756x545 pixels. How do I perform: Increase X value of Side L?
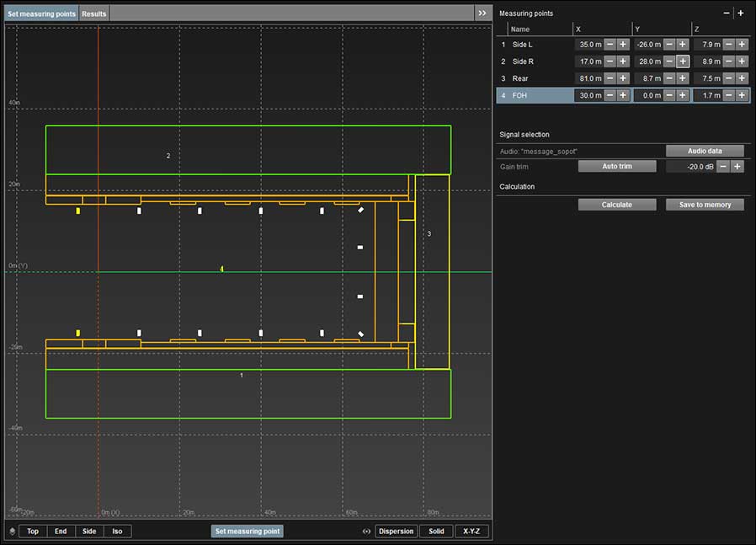point(623,44)
